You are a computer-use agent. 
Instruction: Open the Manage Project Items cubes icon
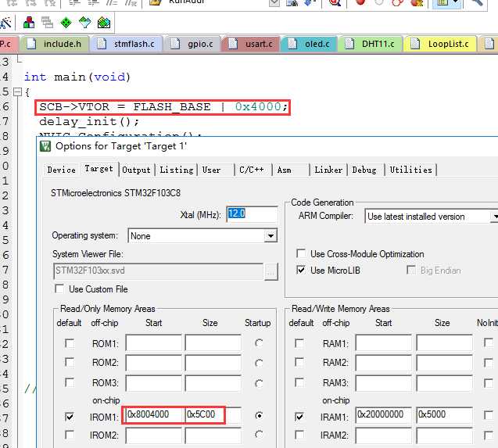click(x=29, y=23)
